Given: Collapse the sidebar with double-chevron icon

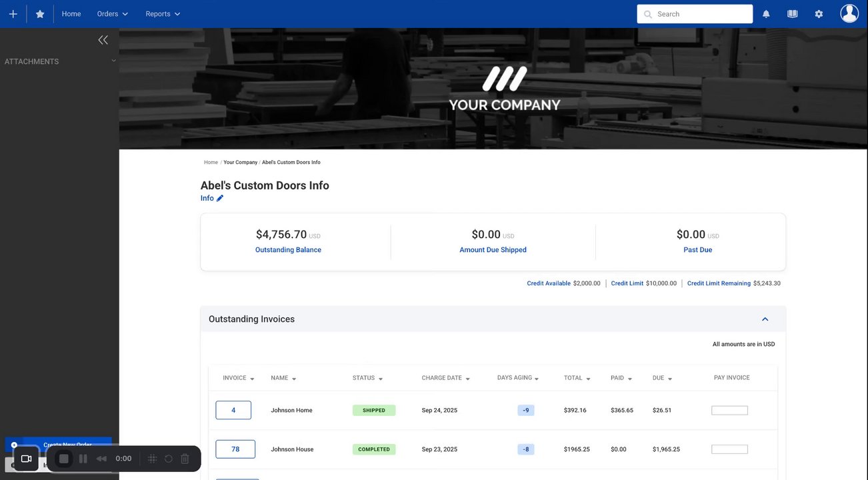Looking at the screenshot, I should click(x=103, y=40).
